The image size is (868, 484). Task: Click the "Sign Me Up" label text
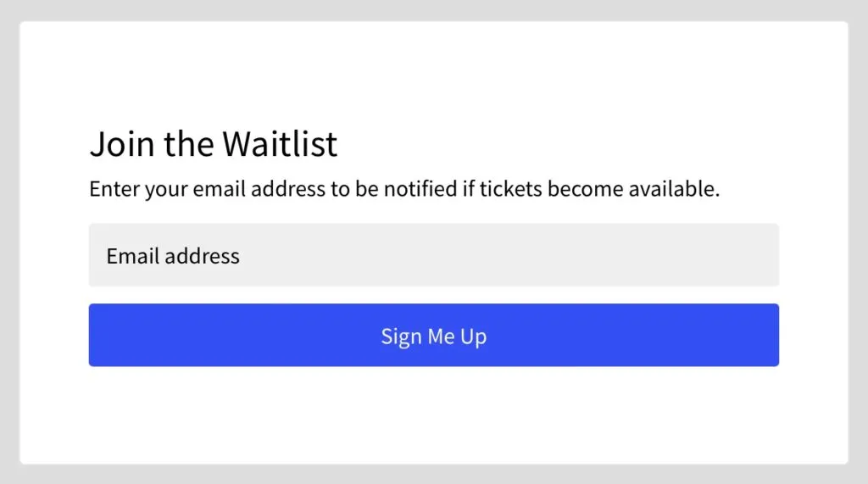click(433, 337)
